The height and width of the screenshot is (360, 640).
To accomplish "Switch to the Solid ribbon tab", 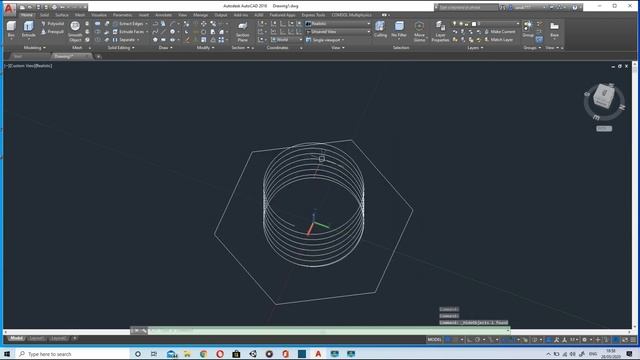I will tap(44, 15).
